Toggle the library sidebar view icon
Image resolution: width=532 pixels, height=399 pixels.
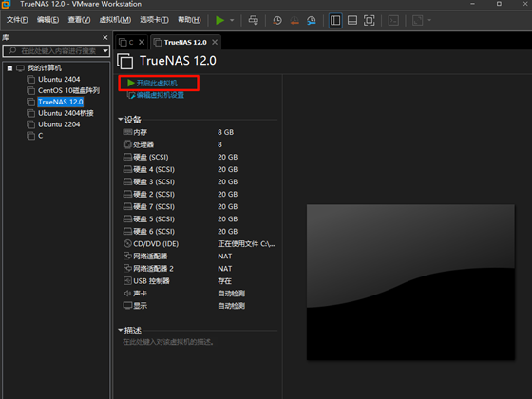coord(335,20)
